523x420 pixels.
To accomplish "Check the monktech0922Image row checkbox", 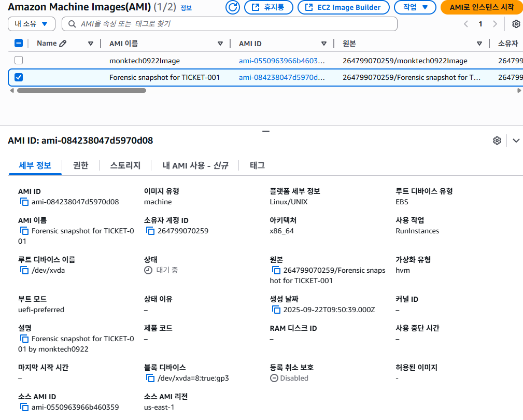I will point(19,60).
